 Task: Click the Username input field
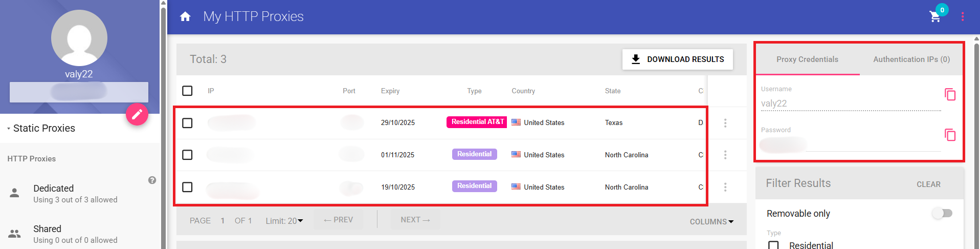click(850, 103)
